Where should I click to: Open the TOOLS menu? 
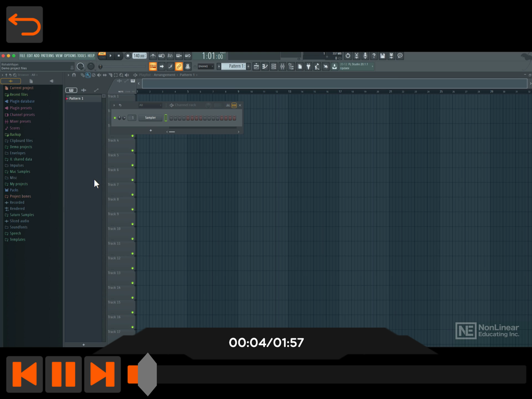[82, 56]
